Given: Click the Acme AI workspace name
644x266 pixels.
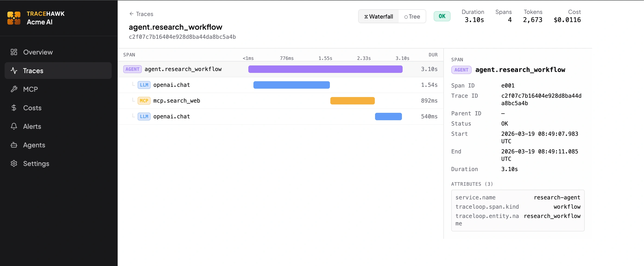Looking at the screenshot, I should pyautogui.click(x=40, y=22).
